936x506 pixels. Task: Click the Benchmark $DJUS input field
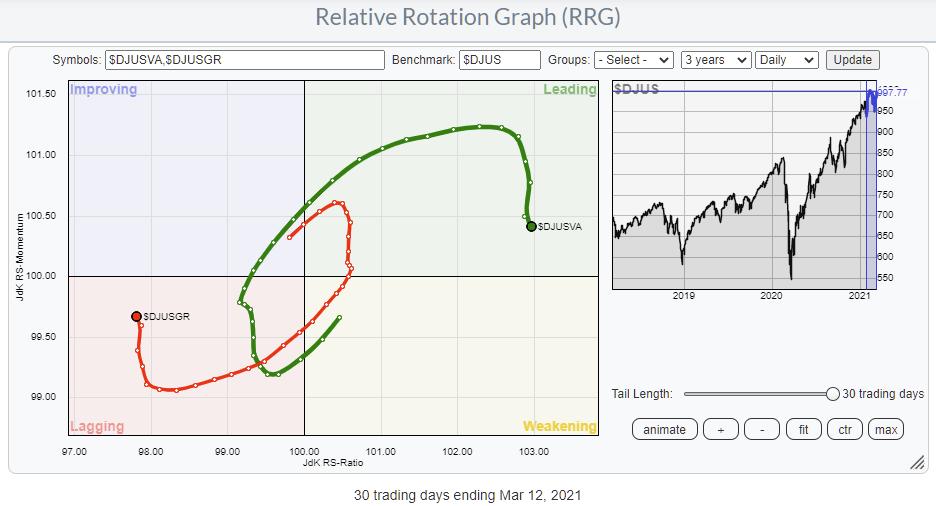click(x=500, y=60)
